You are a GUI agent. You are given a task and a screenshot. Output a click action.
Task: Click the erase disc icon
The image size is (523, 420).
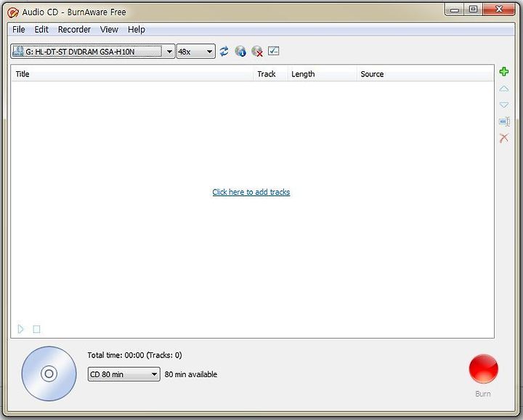(x=257, y=52)
